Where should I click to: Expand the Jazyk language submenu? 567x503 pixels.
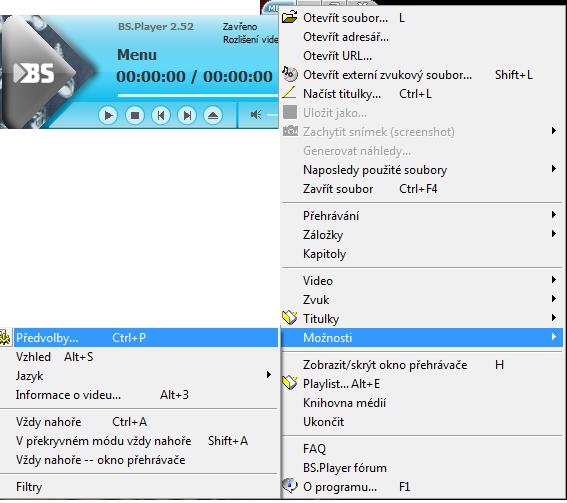pyautogui.click(x=139, y=376)
